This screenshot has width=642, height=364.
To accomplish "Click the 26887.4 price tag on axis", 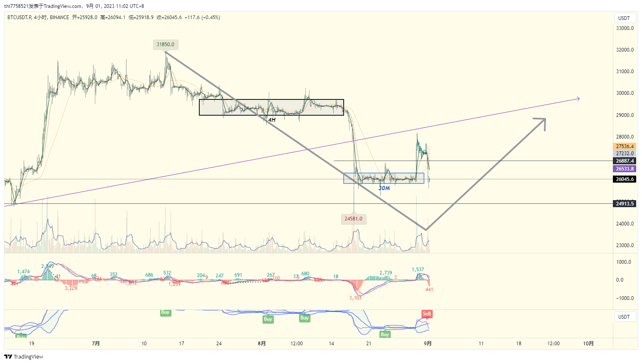I will pyautogui.click(x=625, y=161).
